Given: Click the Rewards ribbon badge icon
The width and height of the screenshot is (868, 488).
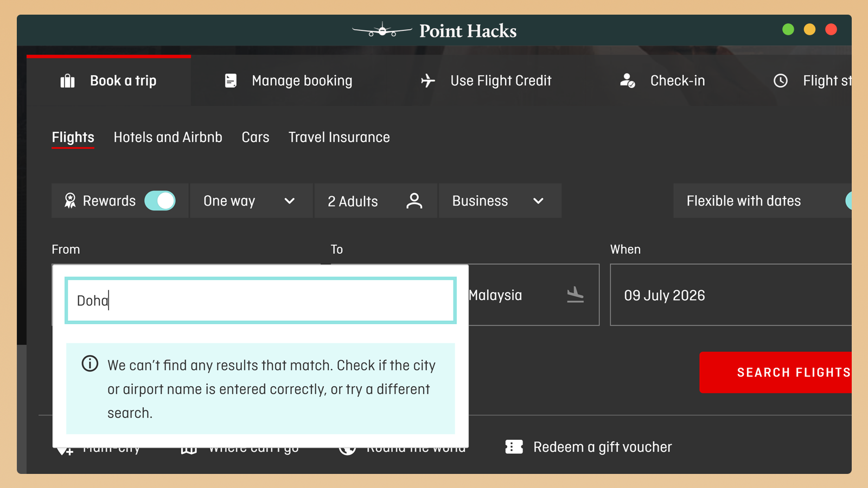Looking at the screenshot, I should (x=70, y=201).
